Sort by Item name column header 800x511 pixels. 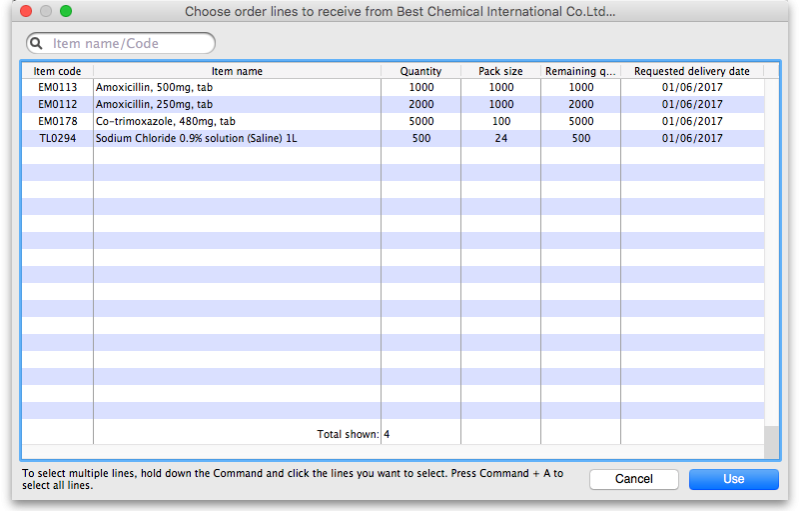(237, 71)
